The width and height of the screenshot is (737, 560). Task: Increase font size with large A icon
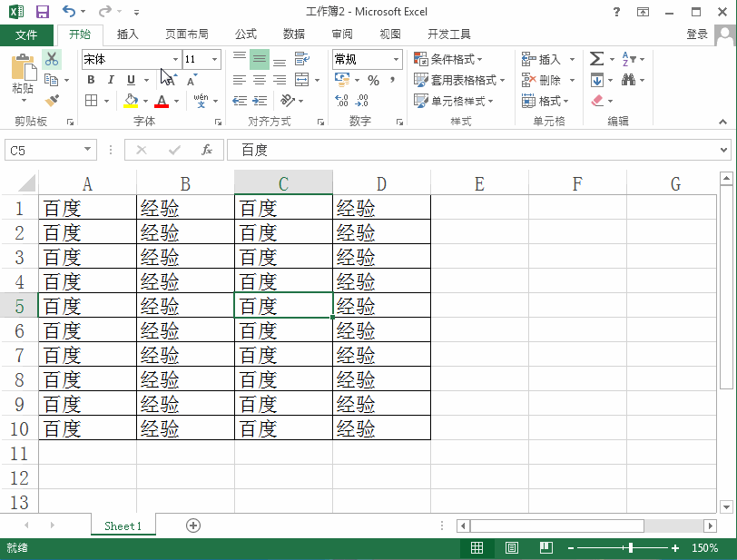point(170,80)
